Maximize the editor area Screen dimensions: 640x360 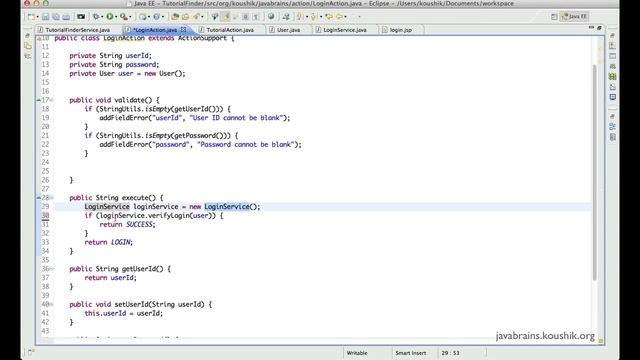coord(599,28)
